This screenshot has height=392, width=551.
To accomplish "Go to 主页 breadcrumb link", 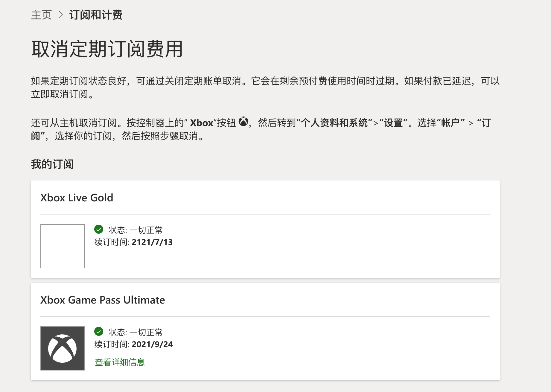I will (42, 15).
